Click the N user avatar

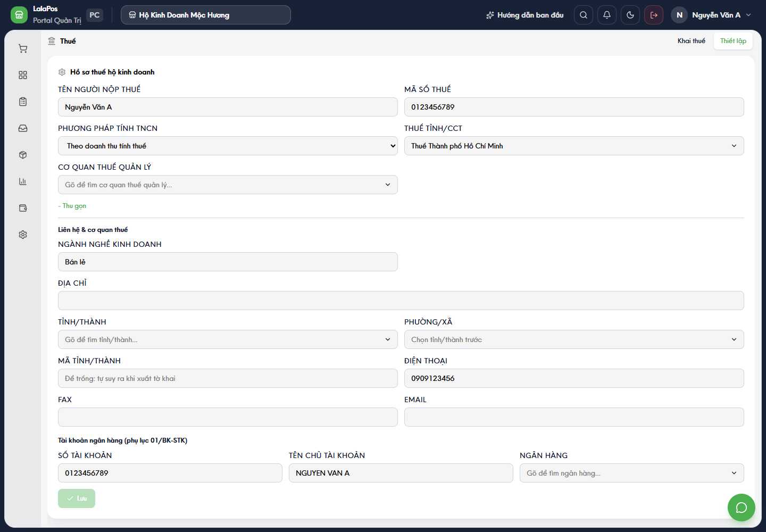pyautogui.click(x=679, y=15)
